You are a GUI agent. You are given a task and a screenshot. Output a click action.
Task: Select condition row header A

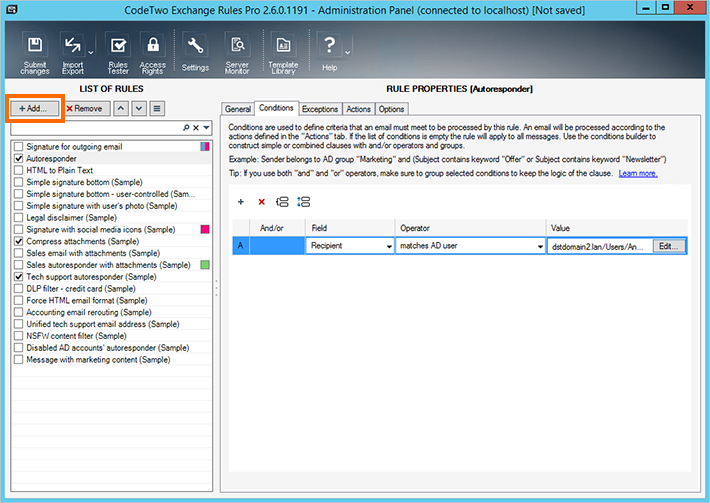(240, 246)
